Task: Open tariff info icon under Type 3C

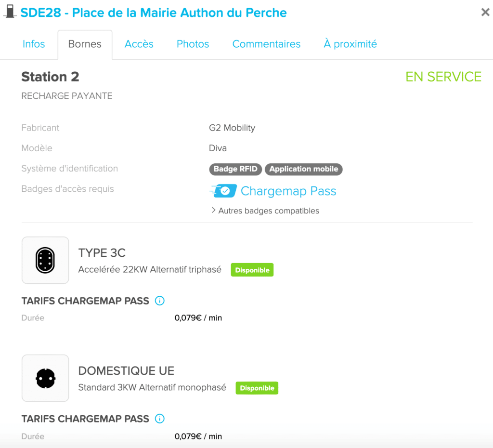Action: (x=160, y=301)
